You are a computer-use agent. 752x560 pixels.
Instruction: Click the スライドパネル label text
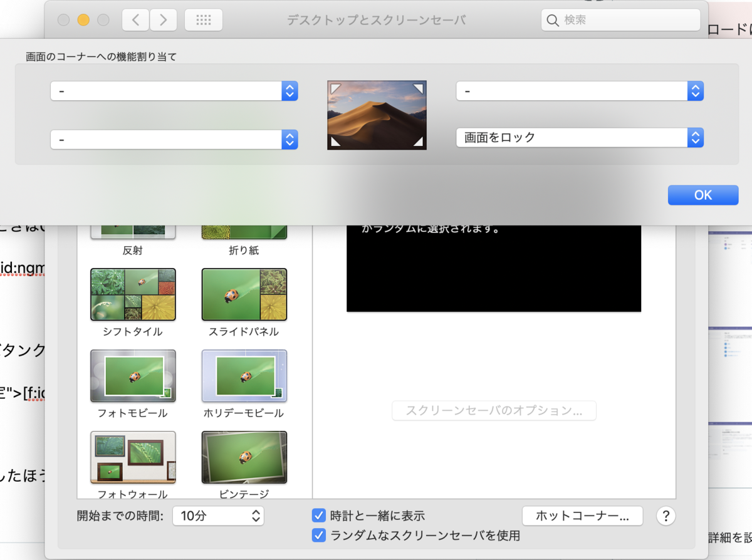tap(244, 331)
